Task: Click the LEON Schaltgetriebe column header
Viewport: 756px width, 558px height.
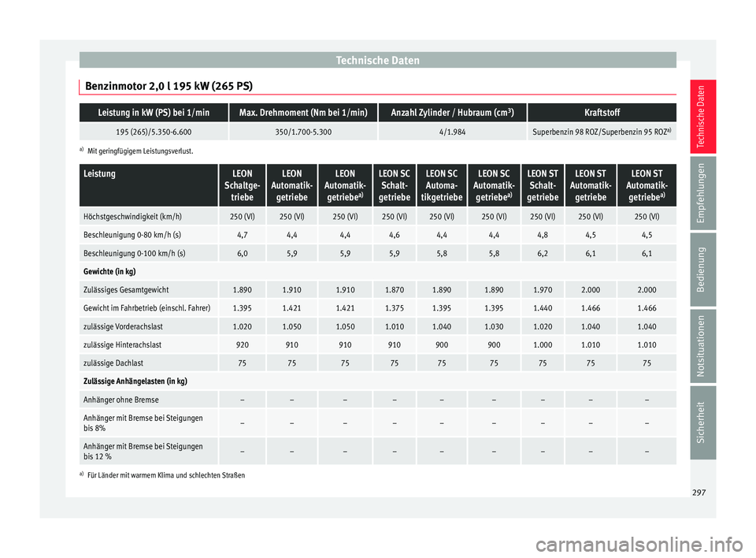Action: point(242,185)
